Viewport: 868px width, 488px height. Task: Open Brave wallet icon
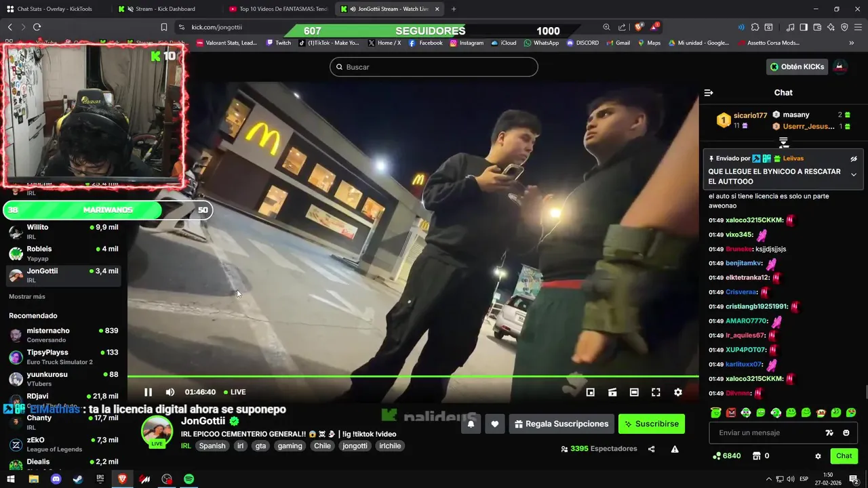click(818, 27)
